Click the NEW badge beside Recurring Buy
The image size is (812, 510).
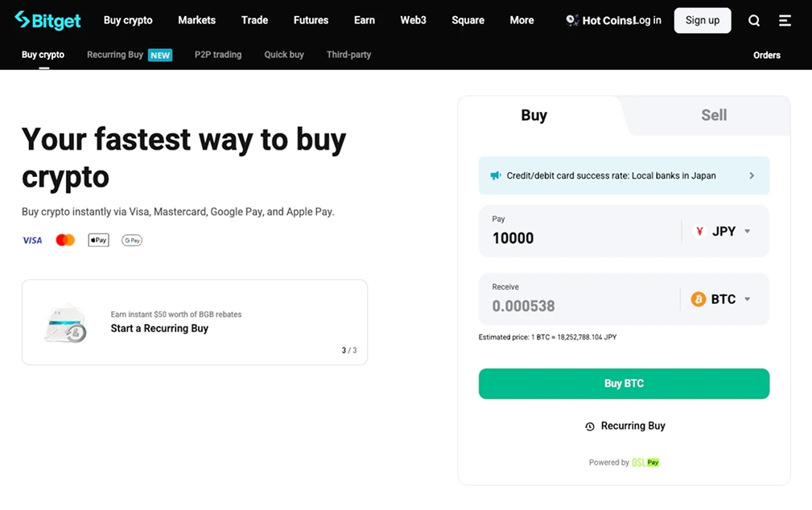click(x=160, y=55)
